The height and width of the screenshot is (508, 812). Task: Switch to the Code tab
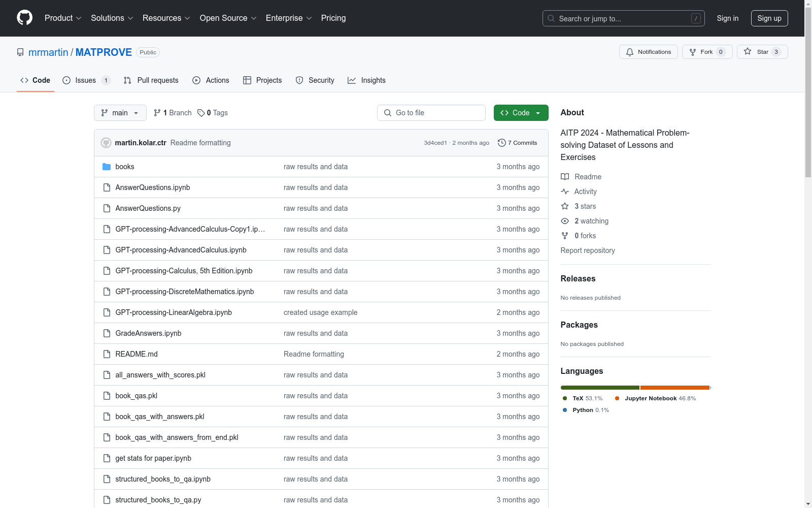tap(36, 80)
